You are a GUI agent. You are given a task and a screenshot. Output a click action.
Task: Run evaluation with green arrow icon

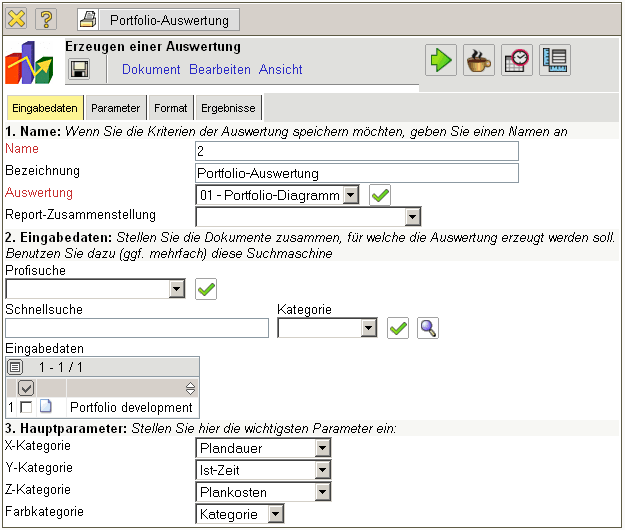pos(440,60)
